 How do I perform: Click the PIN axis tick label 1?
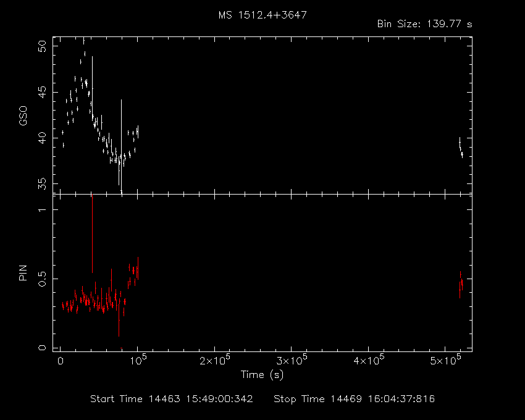tap(43, 209)
